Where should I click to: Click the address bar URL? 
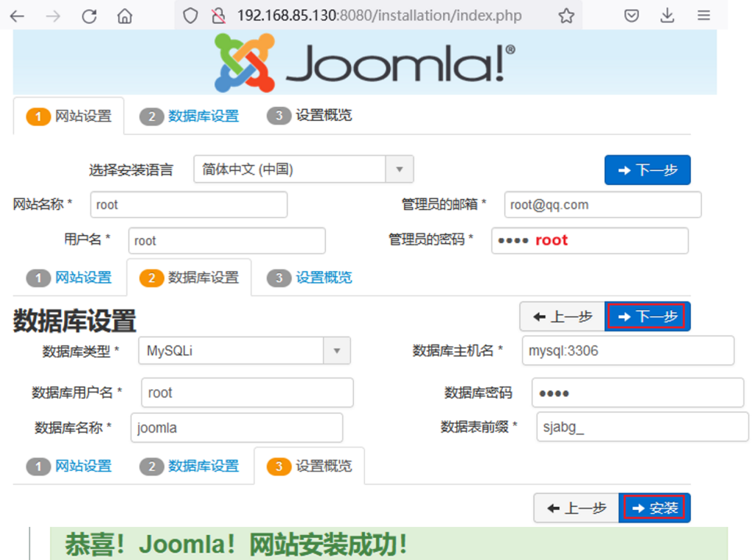click(x=380, y=15)
